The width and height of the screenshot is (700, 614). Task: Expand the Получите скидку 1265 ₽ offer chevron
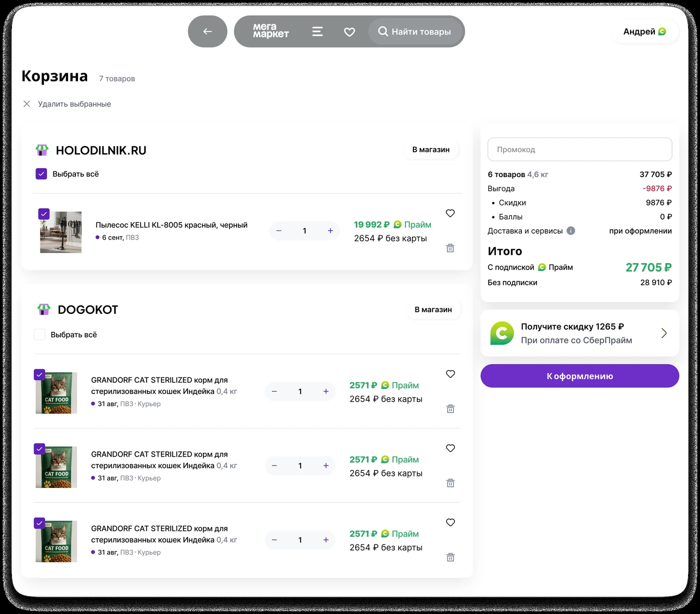click(x=664, y=333)
